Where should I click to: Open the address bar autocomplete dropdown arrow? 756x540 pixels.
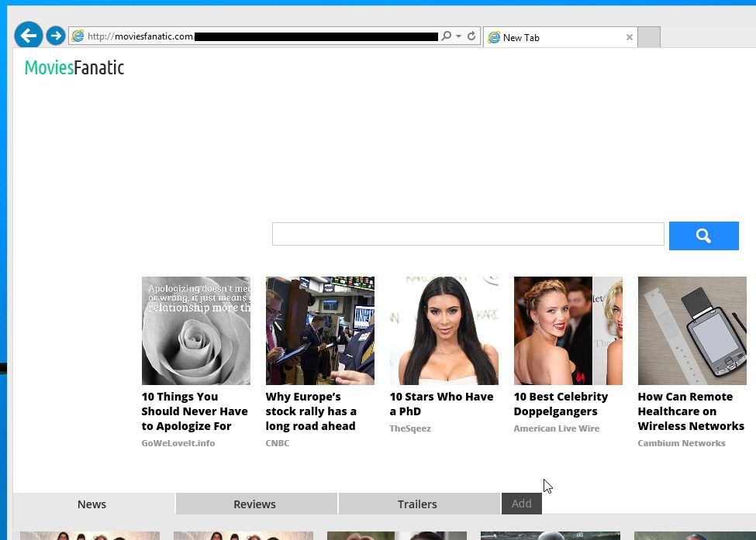click(x=458, y=36)
